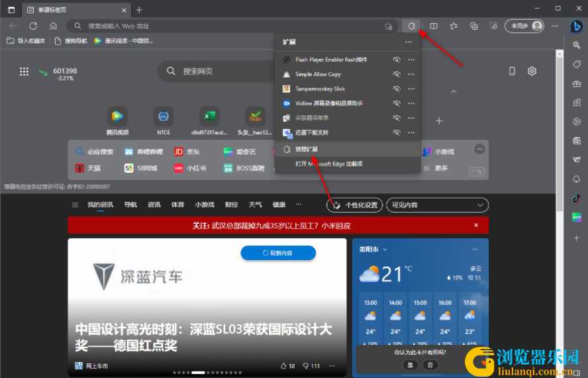
Task: Open mobile phone icon on page
Action: (512, 71)
